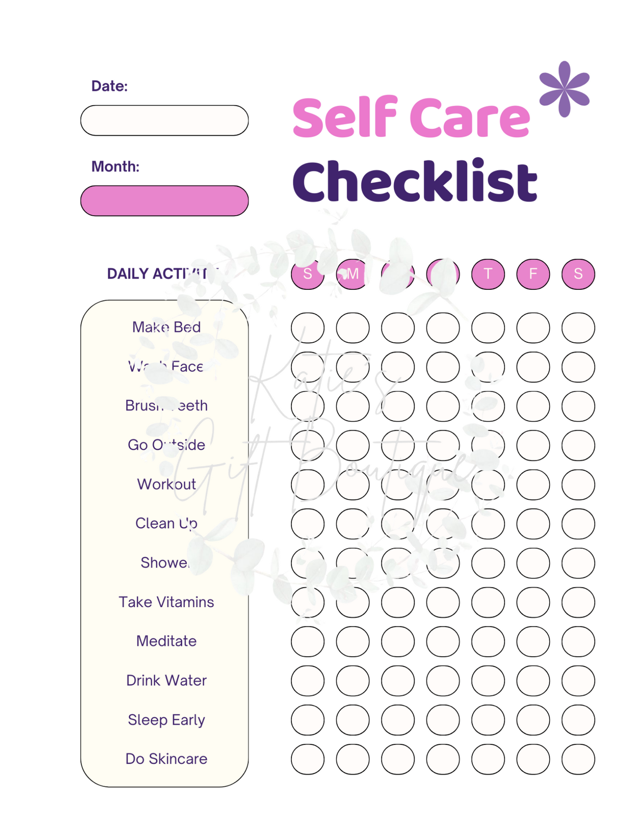
Task: Check Make Bed circle under Friday
Action: coord(533,328)
